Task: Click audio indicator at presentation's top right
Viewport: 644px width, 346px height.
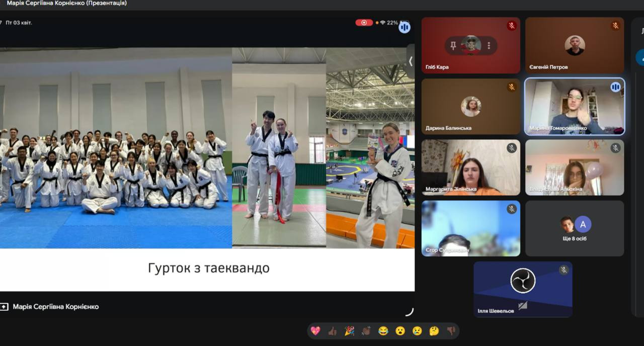Action: tap(405, 27)
